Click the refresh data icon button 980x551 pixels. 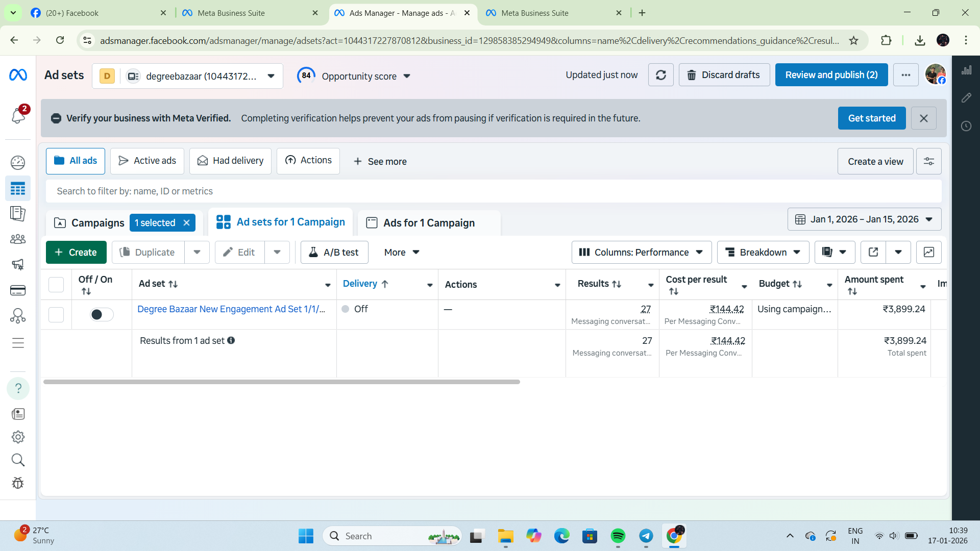tap(660, 75)
